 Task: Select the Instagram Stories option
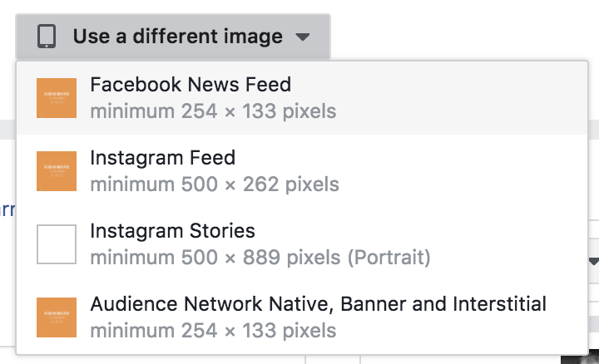coord(302,244)
